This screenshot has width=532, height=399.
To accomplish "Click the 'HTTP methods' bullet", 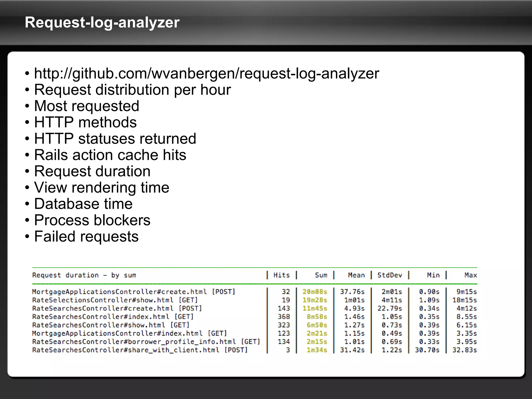I will pyautogui.click(x=85, y=122).
